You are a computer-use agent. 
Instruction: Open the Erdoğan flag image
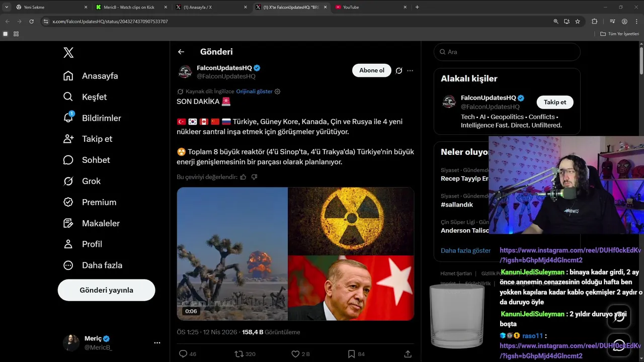[351, 288]
